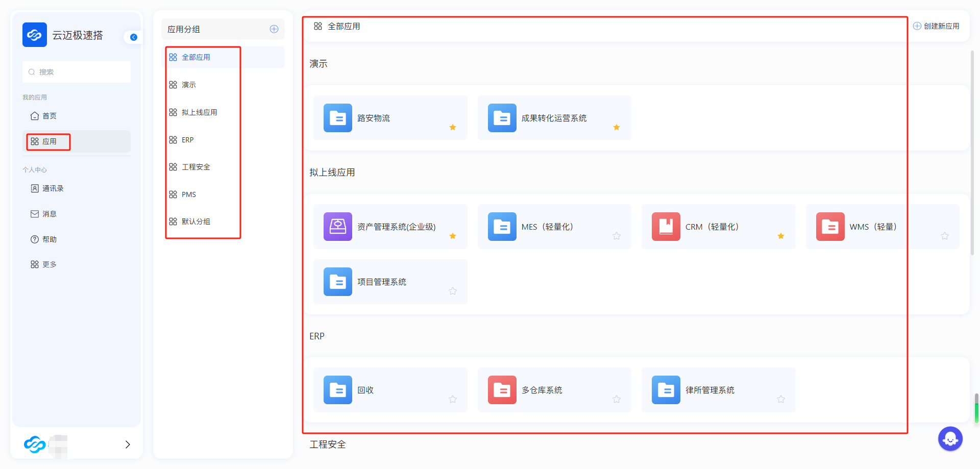This screenshot has width=980, height=469.
Task: Select the 工程安全 group
Action: coord(195,167)
